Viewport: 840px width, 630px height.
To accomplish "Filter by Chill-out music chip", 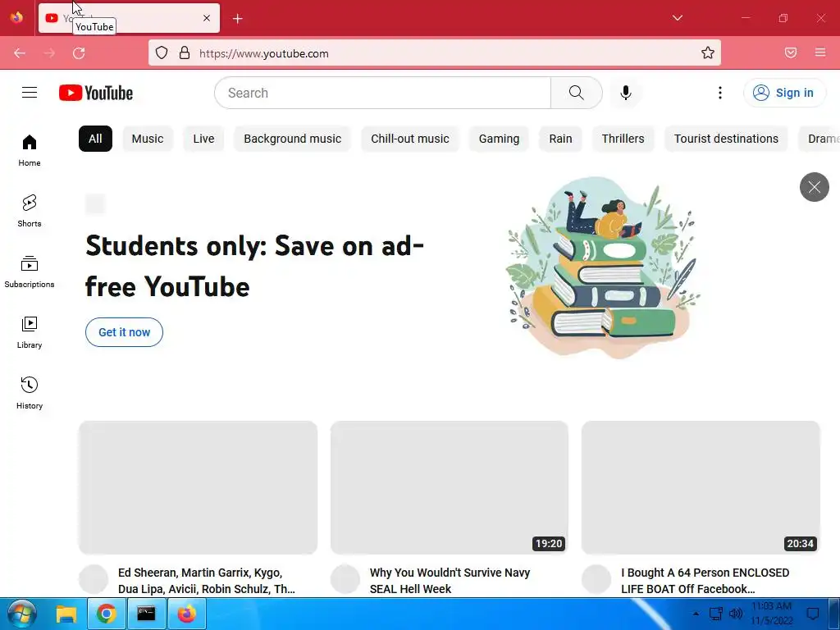I will pyautogui.click(x=410, y=139).
